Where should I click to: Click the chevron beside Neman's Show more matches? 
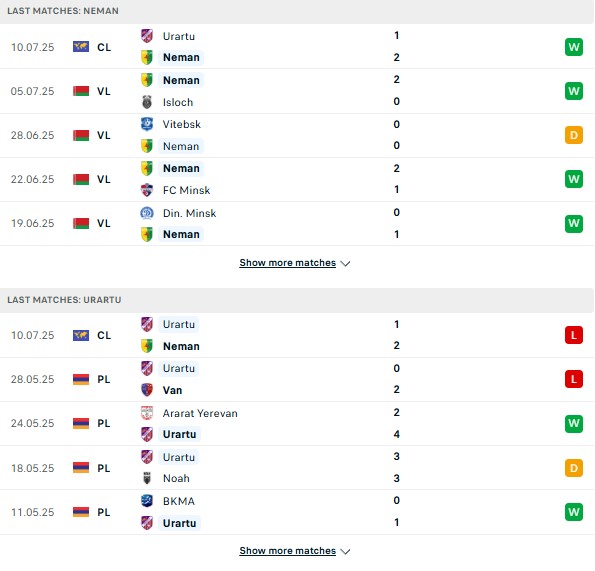tap(345, 263)
